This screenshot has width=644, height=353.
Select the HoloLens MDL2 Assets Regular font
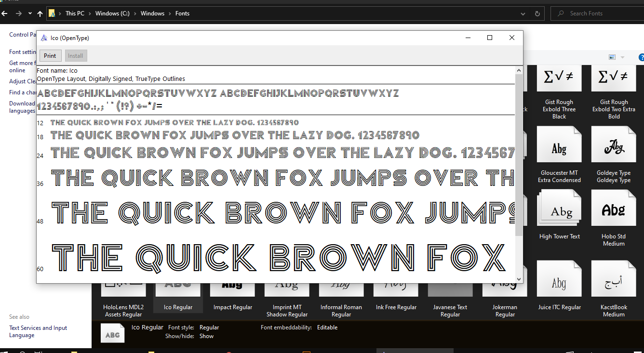(x=123, y=301)
